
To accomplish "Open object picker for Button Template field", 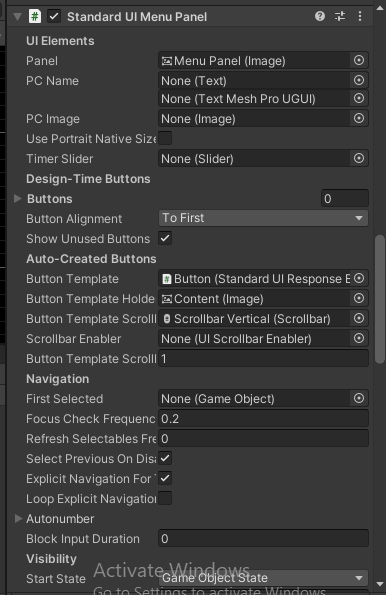I will pos(359,279).
